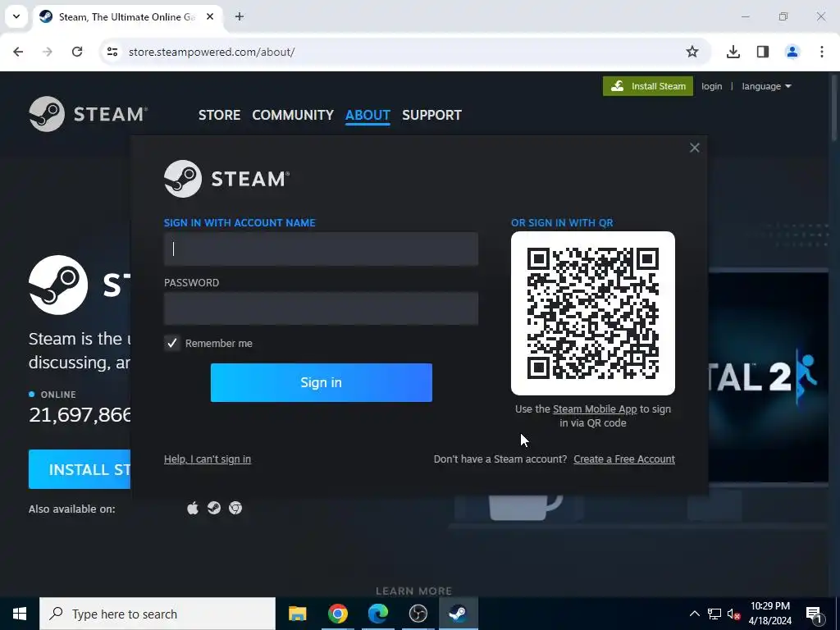This screenshot has height=630, width=840.
Task: Click the Portal 2 artwork behind the dialog
Action: (x=769, y=377)
